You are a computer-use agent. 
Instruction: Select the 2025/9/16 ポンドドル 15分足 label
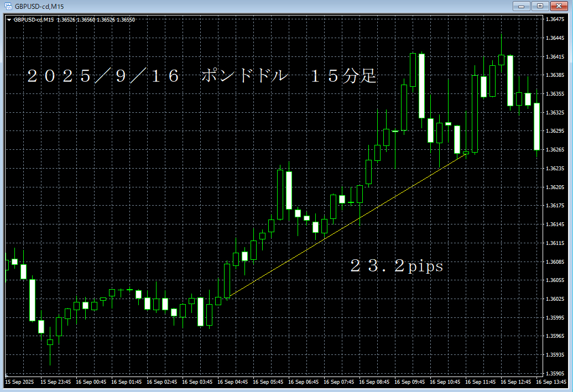click(x=202, y=76)
